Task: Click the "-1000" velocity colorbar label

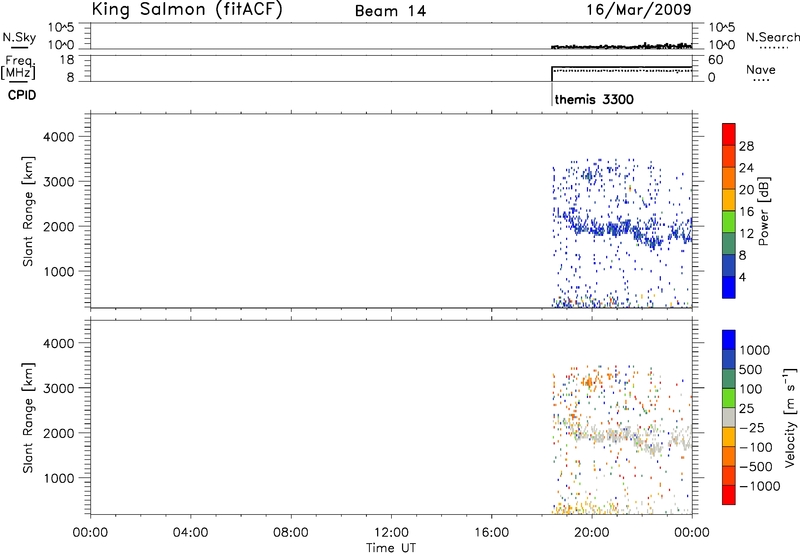Action: coord(759,486)
